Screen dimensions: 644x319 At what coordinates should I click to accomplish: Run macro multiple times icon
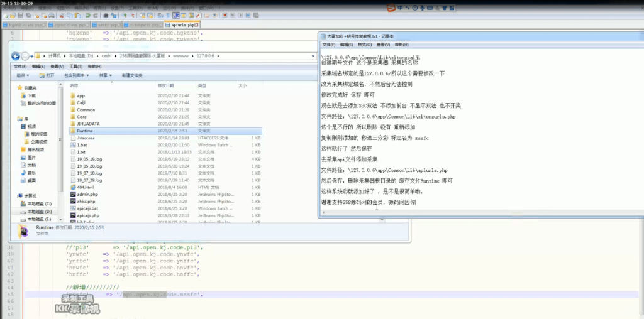click(x=248, y=15)
